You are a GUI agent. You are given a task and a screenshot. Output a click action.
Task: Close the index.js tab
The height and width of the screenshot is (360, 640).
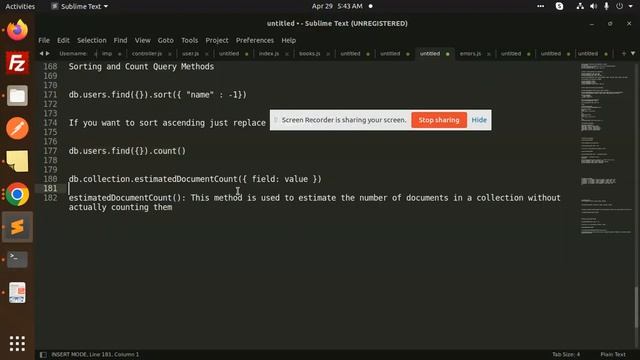click(287, 54)
